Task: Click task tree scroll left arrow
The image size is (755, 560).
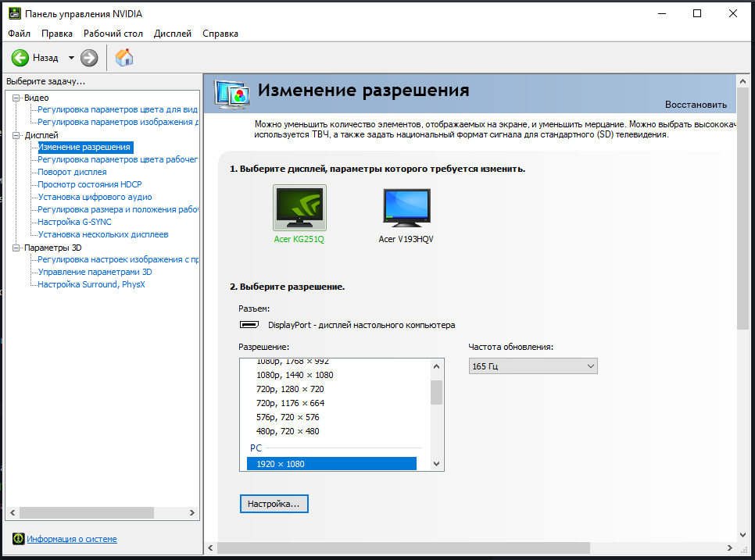Action: (13, 513)
